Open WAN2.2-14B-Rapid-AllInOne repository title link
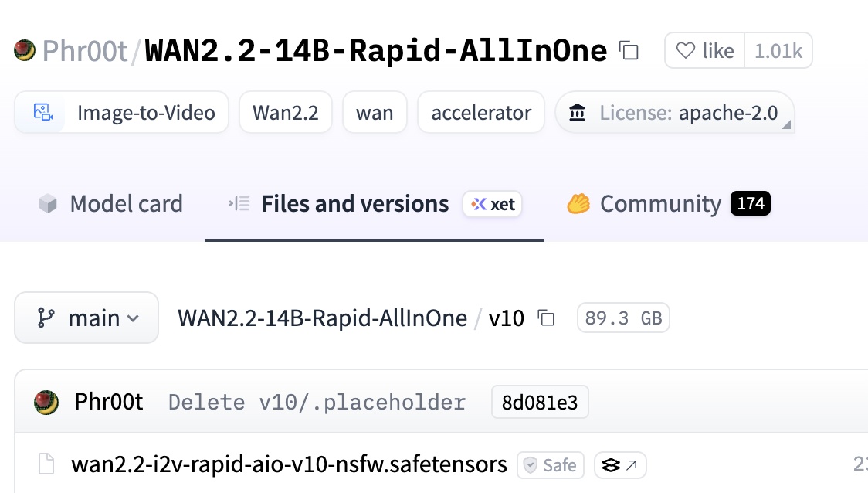This screenshot has height=493, width=868. click(x=375, y=51)
